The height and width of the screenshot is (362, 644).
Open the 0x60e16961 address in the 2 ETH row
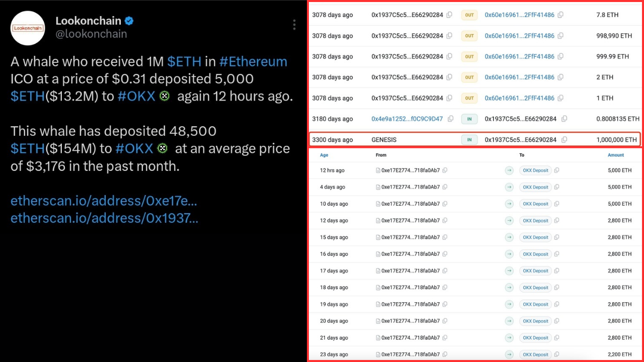coord(519,77)
